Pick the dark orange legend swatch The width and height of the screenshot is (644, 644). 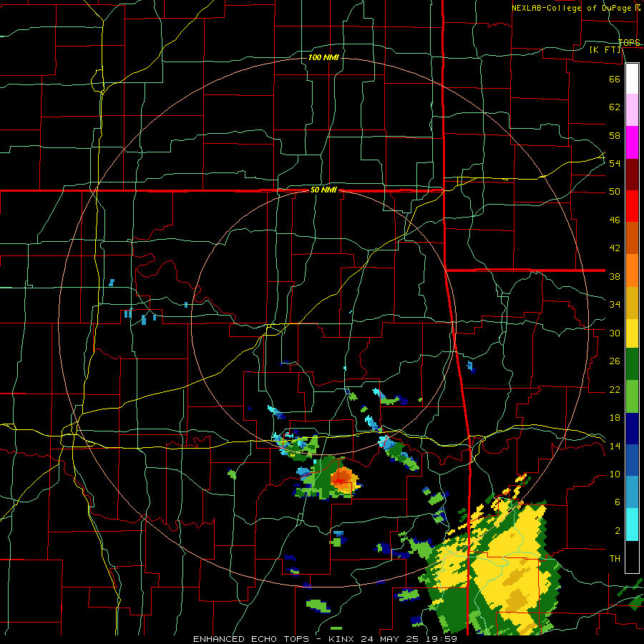pos(632,238)
